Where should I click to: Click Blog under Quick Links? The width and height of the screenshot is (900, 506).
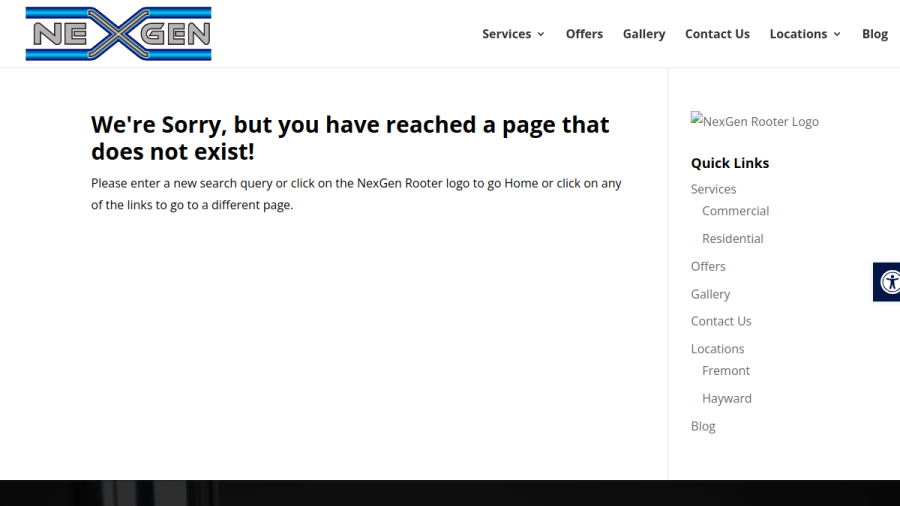703,426
